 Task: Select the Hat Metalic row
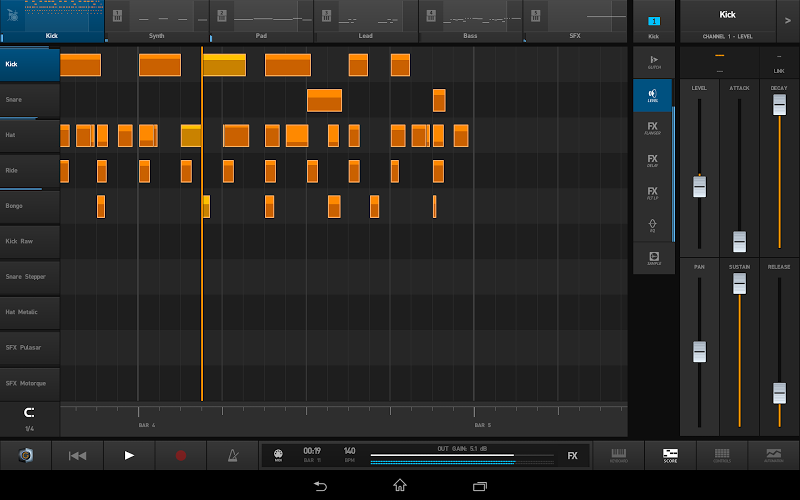[30, 312]
